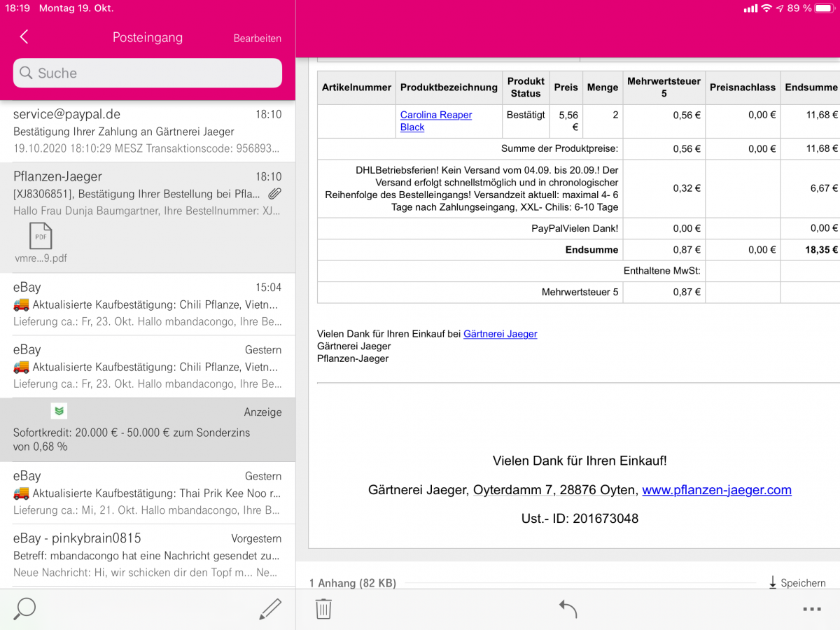Tap the Menge column header
Image resolution: width=840 pixels, height=630 pixels.
click(603, 87)
